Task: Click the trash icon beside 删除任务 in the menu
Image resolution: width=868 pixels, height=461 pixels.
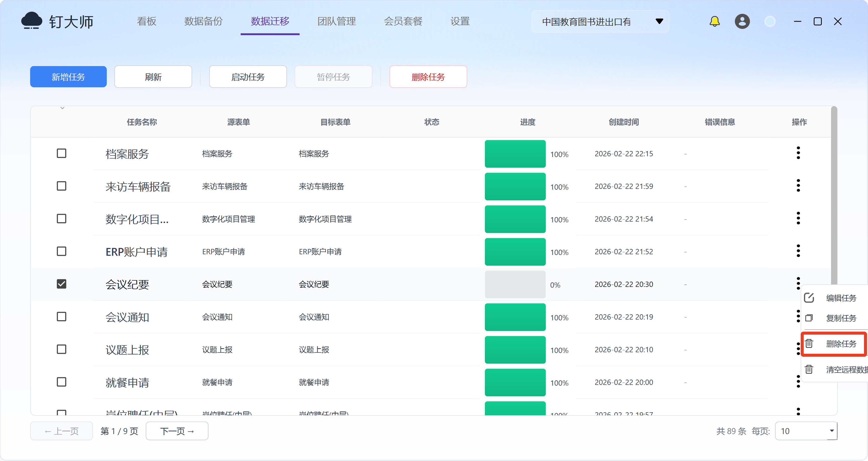Action: (x=809, y=344)
